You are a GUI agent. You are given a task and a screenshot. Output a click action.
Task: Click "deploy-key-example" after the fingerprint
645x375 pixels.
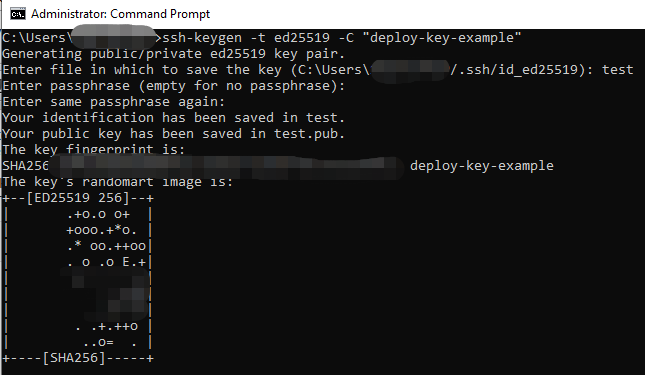pos(482,166)
